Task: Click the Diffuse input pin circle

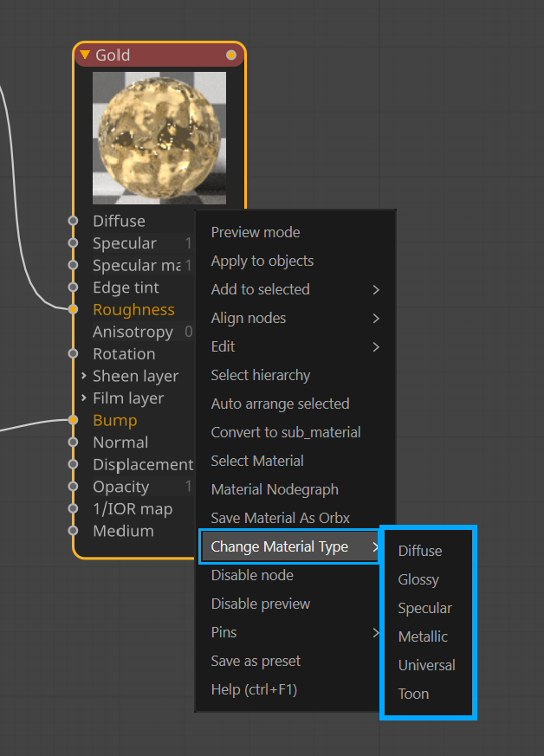Action: click(x=74, y=222)
